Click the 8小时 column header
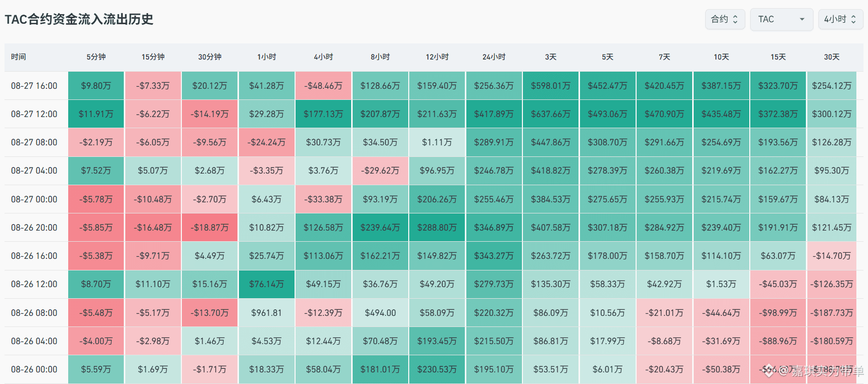The width and height of the screenshot is (868, 384). pyautogui.click(x=380, y=57)
